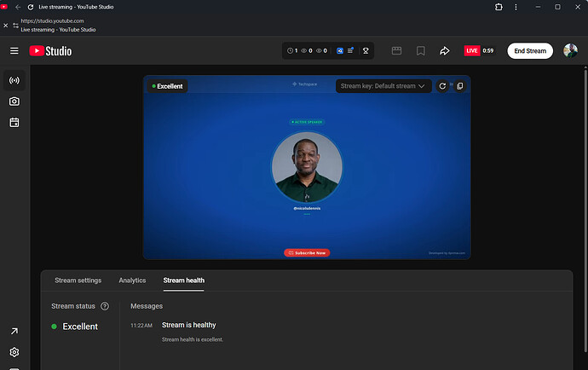Click the Excellent stream status text
588x370 pixels.
[80, 327]
